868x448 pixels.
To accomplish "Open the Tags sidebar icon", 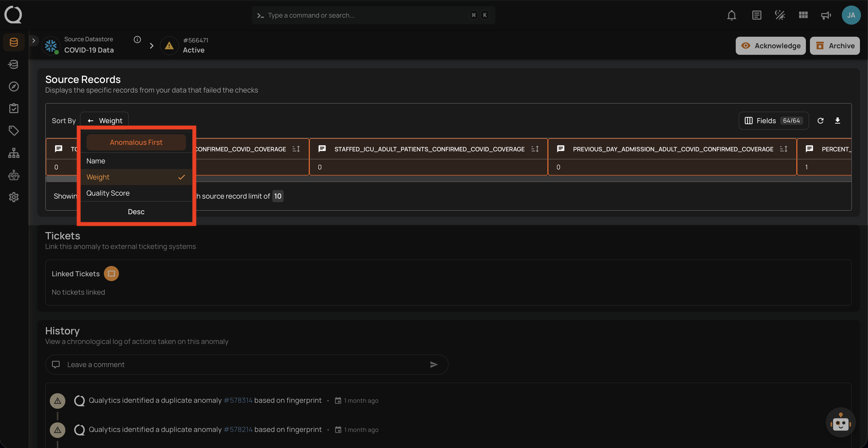I will pyautogui.click(x=14, y=131).
